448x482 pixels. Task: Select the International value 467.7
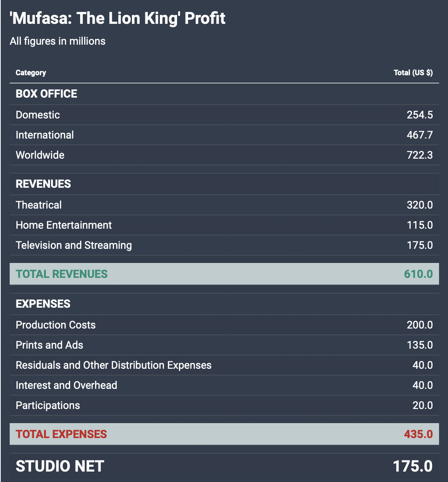[420, 135]
